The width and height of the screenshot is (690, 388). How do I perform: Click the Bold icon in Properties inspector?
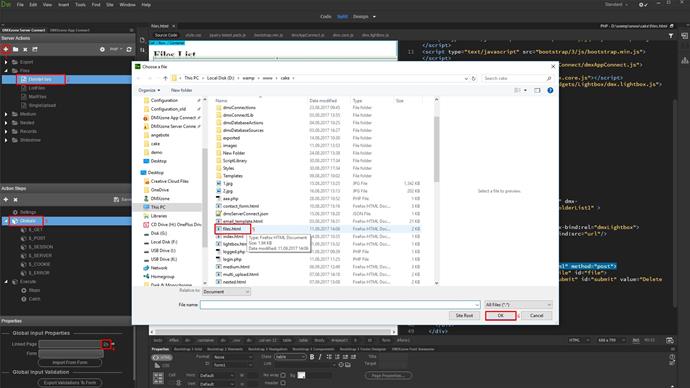click(312, 357)
